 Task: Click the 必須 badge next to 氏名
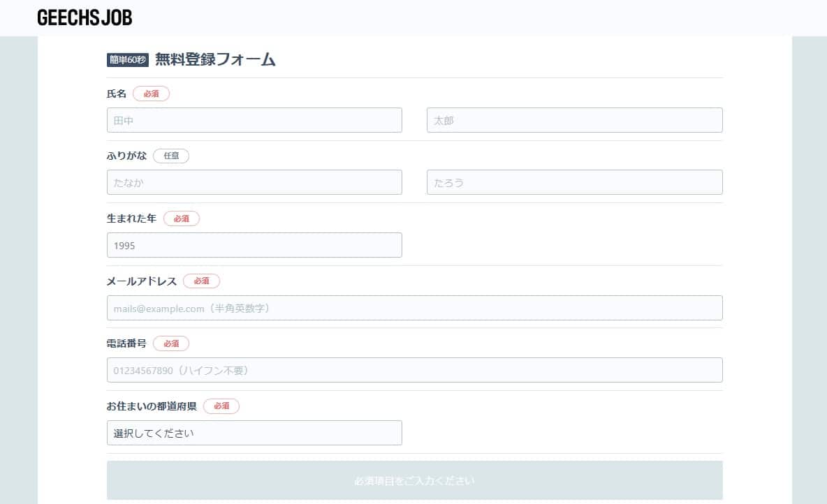(151, 94)
